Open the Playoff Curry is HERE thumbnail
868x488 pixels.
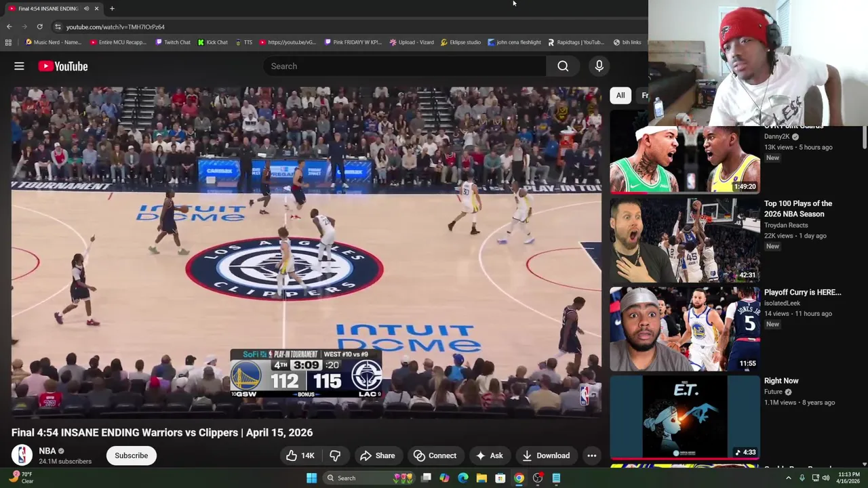tap(684, 329)
